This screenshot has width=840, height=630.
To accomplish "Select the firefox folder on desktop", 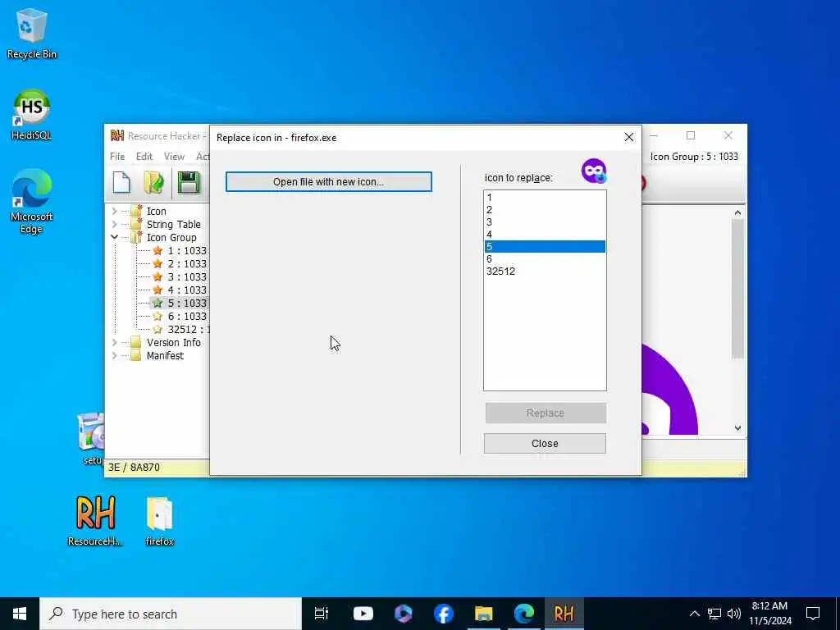I will pyautogui.click(x=160, y=521).
